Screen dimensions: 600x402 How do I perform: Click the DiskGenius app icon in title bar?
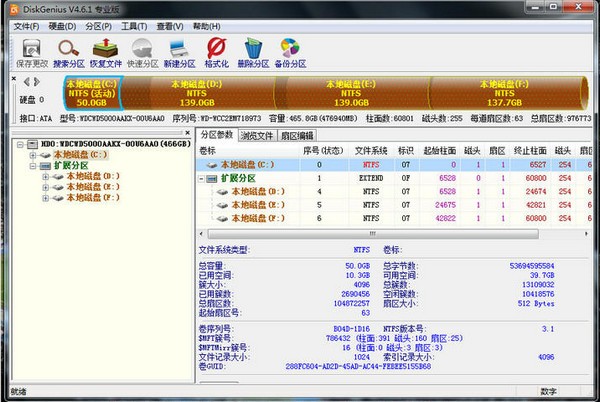pyautogui.click(x=14, y=9)
